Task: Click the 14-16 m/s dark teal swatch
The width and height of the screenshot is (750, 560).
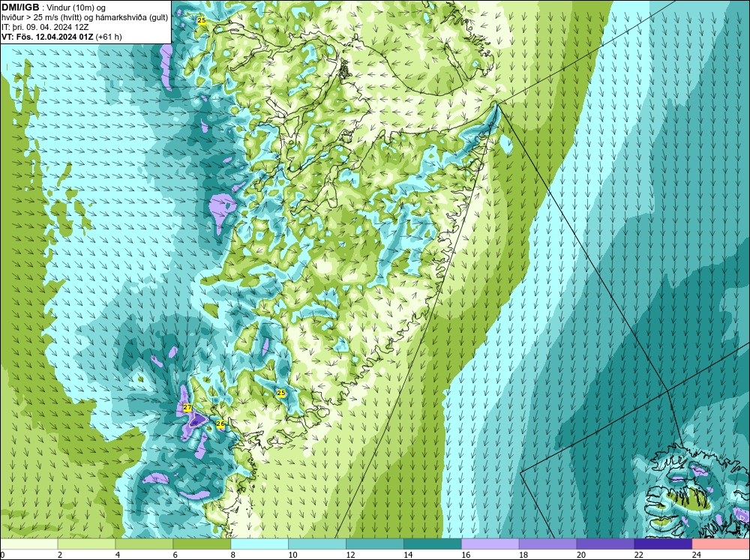Action: [433, 544]
